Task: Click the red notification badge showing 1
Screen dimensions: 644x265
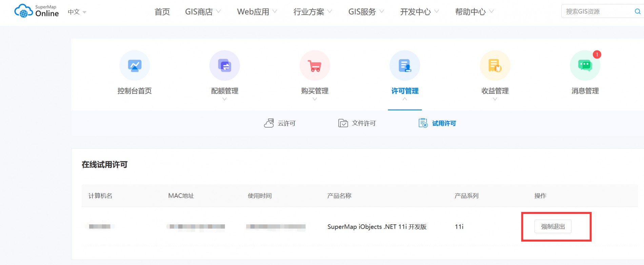Action: pos(597,54)
